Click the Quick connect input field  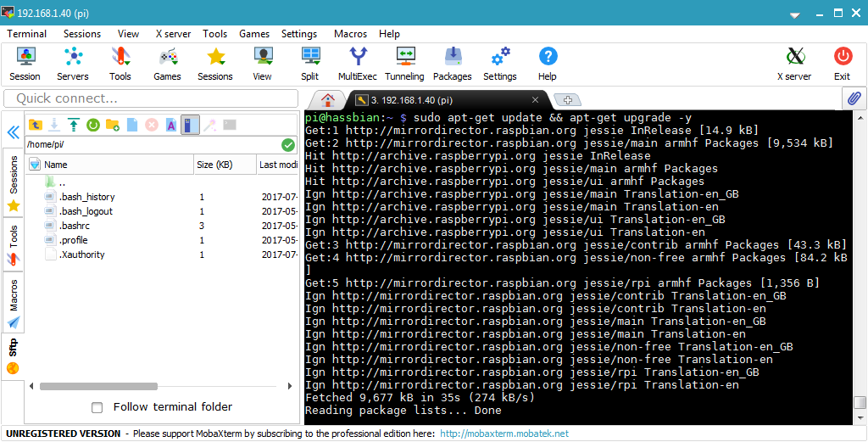click(153, 98)
